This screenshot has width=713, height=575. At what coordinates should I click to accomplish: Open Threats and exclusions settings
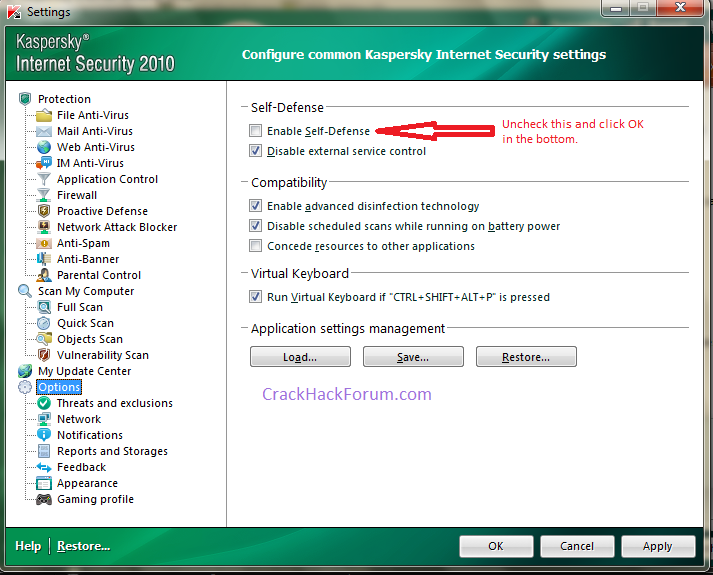[115, 403]
